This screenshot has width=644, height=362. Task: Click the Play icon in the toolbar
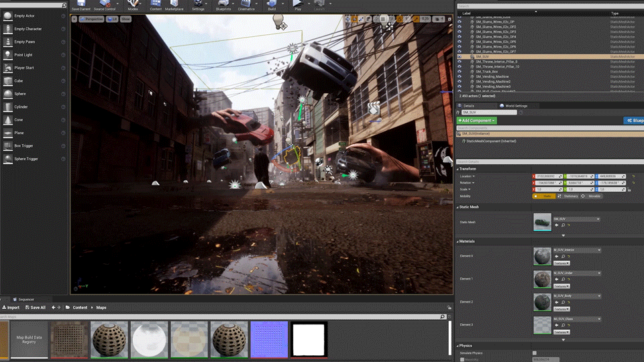tap(297, 4)
